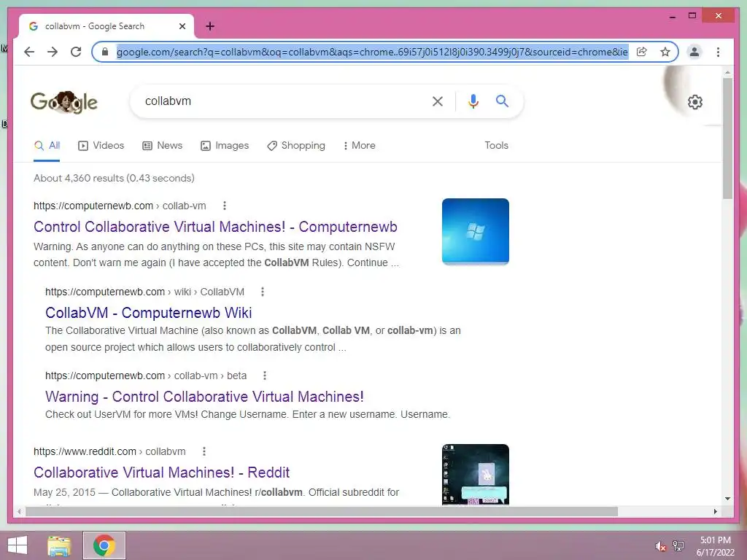Switch to Images results tab
Screen dimensions: 747x560
tap(225, 146)
